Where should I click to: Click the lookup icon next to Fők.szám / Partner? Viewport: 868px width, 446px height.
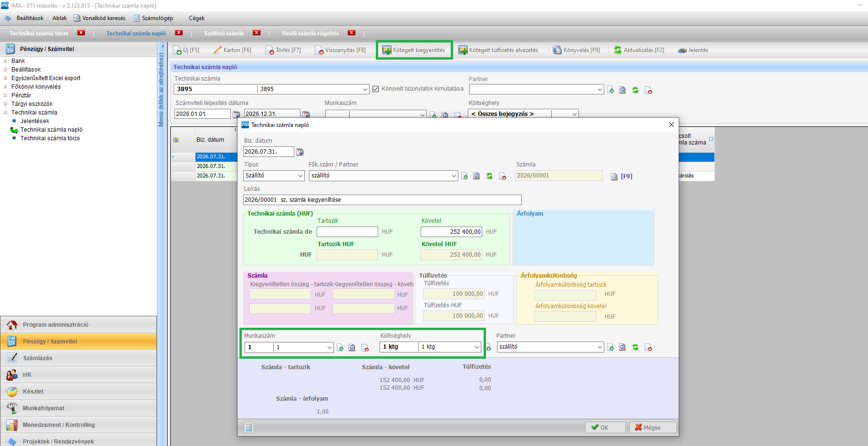coord(476,176)
